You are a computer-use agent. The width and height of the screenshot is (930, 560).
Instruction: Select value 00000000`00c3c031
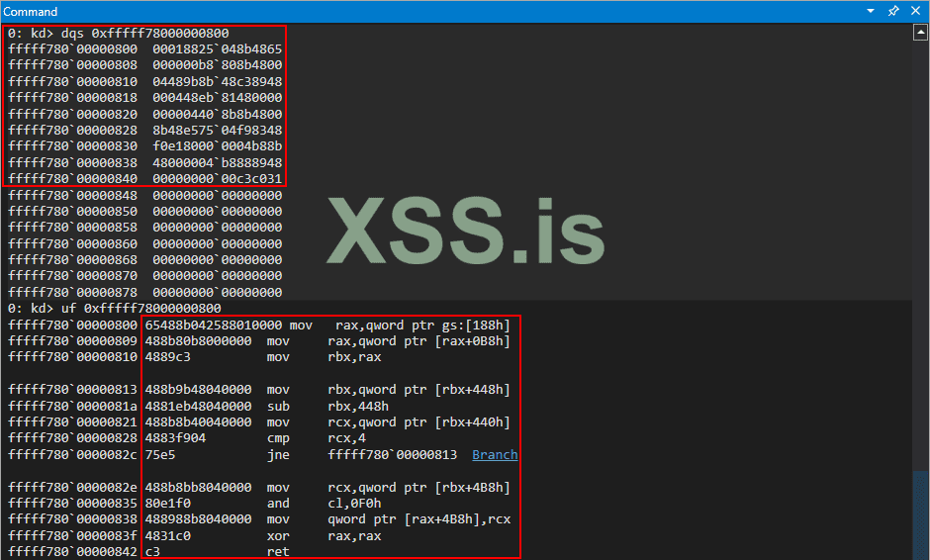(217, 178)
